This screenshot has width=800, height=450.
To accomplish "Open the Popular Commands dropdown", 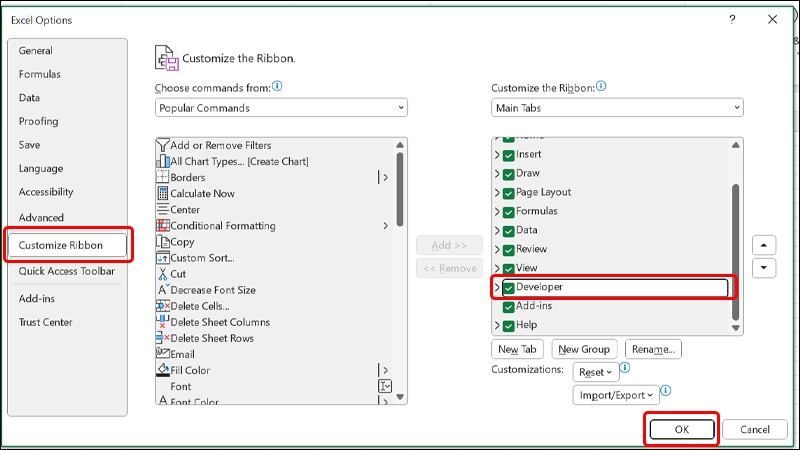I will click(x=281, y=108).
